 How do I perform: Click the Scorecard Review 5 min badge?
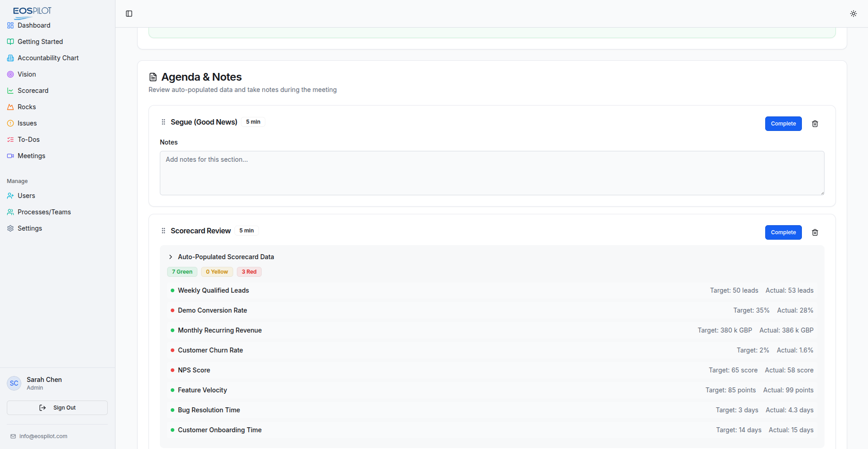point(247,231)
